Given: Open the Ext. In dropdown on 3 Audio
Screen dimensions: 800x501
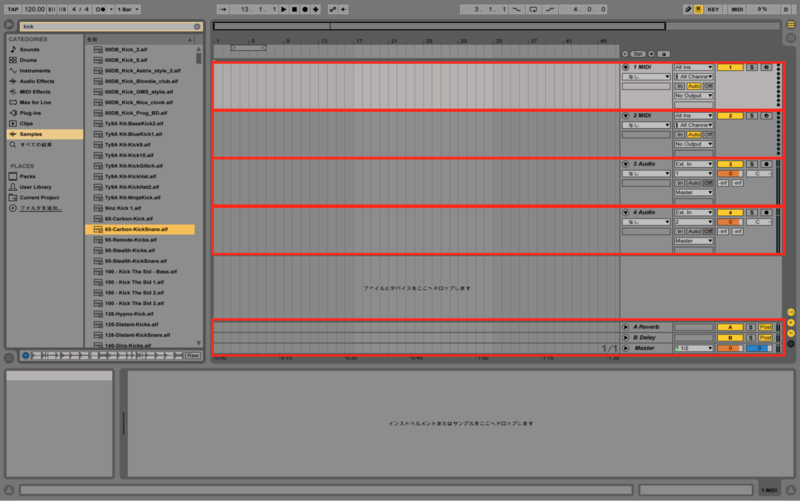Looking at the screenshot, I should [693, 164].
